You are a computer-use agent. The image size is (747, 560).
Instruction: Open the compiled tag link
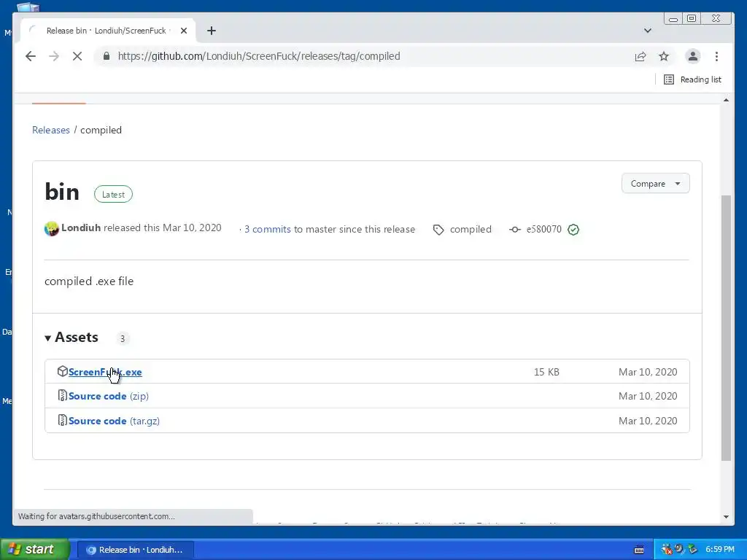(x=471, y=229)
